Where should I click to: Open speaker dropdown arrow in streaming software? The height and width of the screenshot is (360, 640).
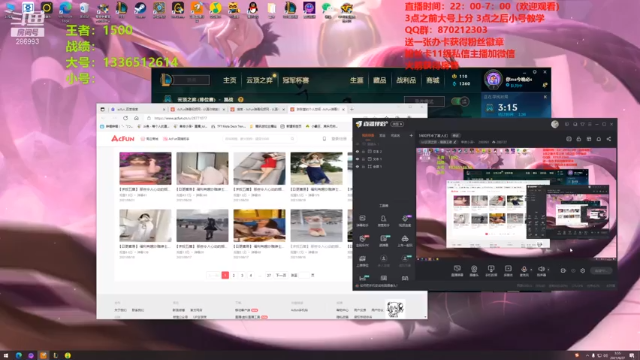[548, 269]
